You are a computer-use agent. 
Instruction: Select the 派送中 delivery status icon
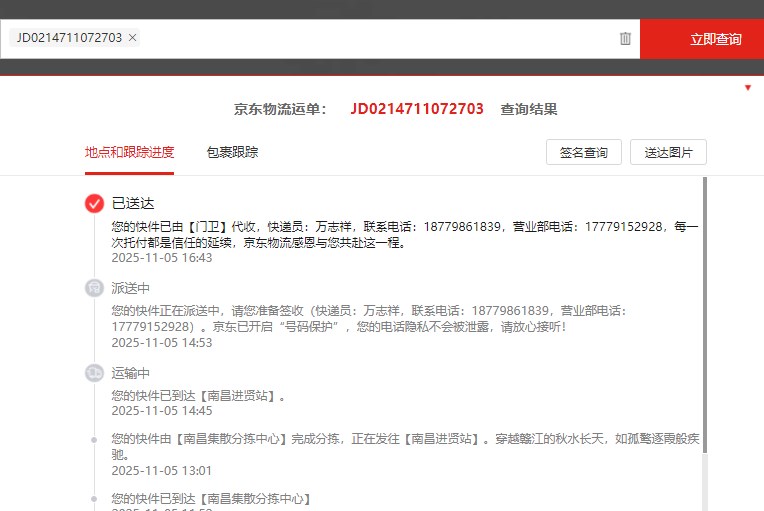click(x=94, y=288)
